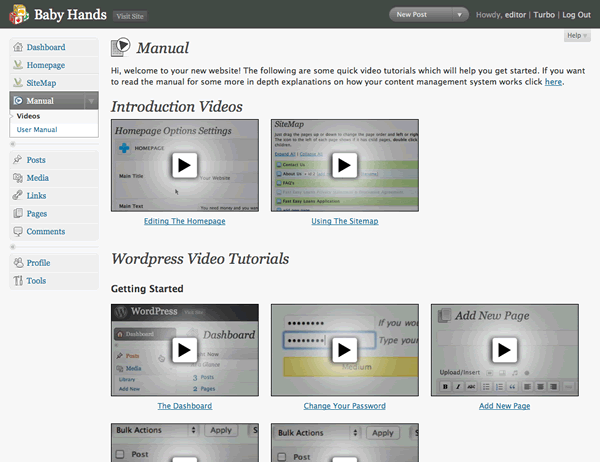The height and width of the screenshot is (462, 600).
Task: Click the 'here' manual link
Action: [x=553, y=82]
